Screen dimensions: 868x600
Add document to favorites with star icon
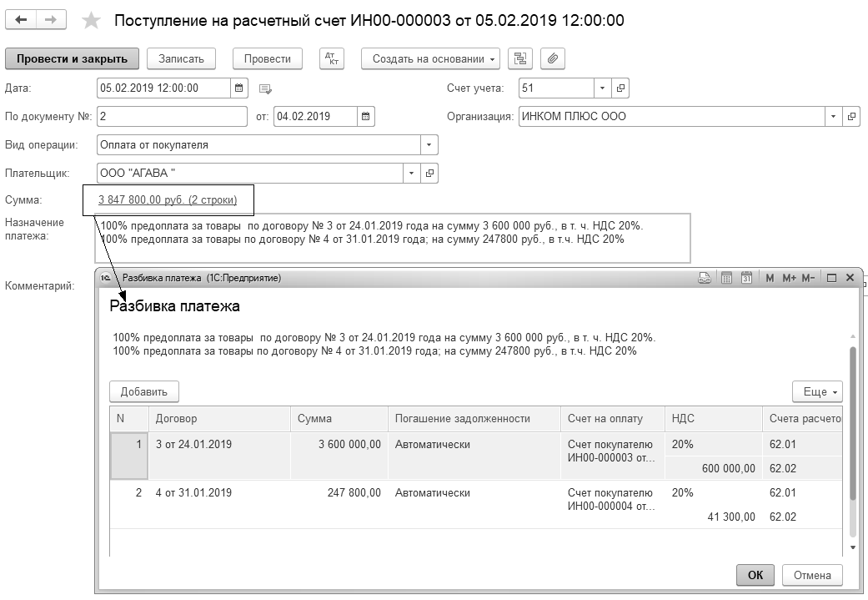(x=91, y=21)
